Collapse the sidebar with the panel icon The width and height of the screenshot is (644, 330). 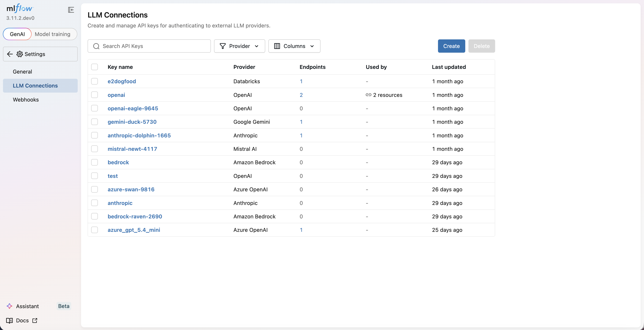pos(71,10)
